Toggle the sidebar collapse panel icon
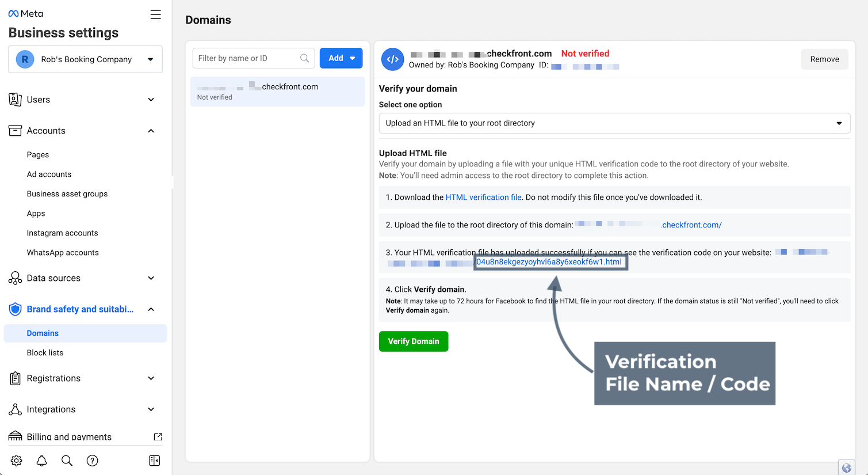This screenshot has width=868, height=475. (x=154, y=461)
